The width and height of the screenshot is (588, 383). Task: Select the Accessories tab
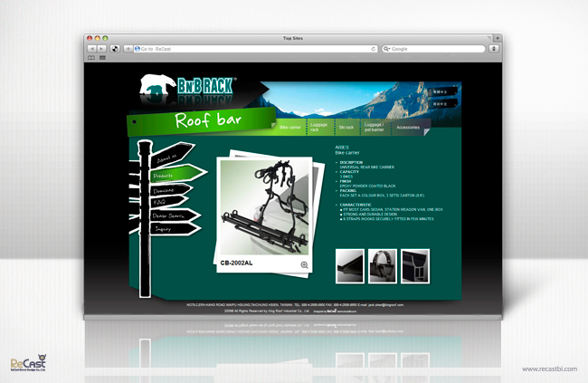pyautogui.click(x=408, y=128)
